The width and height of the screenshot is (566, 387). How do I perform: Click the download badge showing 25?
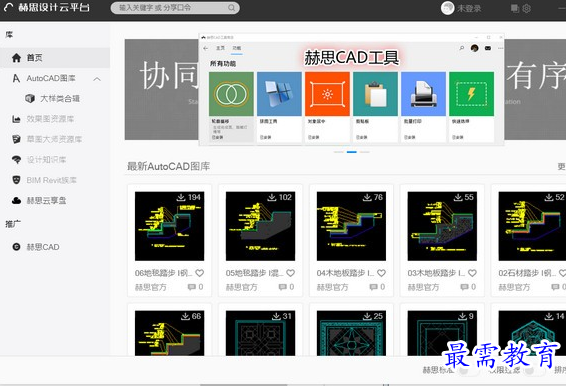tap(373, 316)
